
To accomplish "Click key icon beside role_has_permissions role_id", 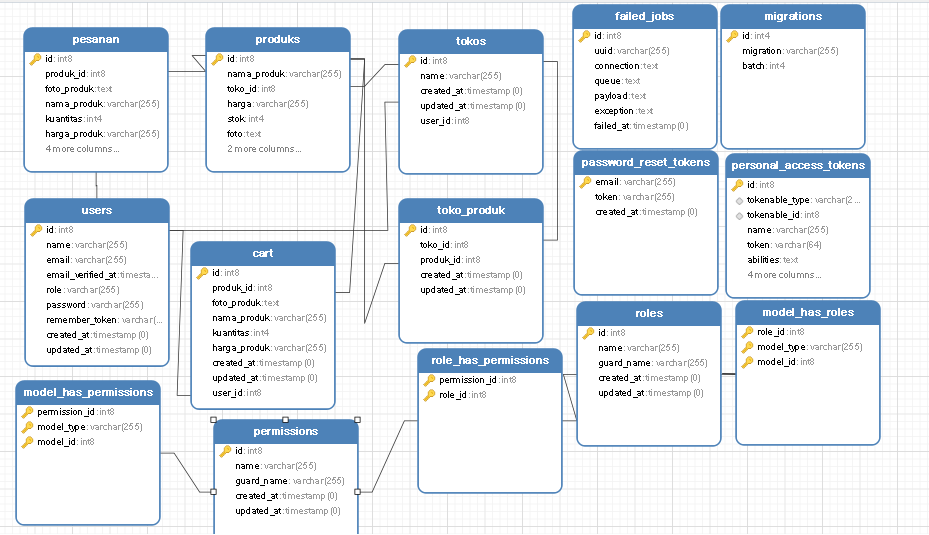I will coord(429,395).
